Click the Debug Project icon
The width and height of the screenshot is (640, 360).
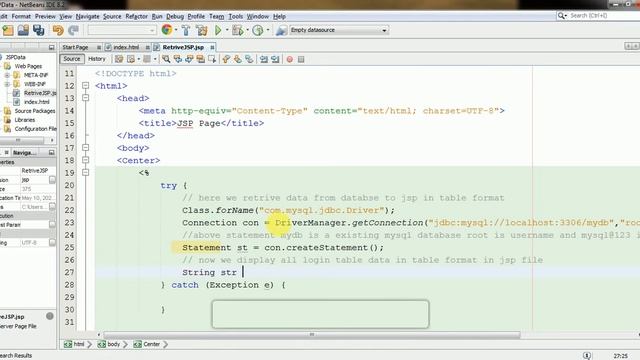tap(237, 30)
